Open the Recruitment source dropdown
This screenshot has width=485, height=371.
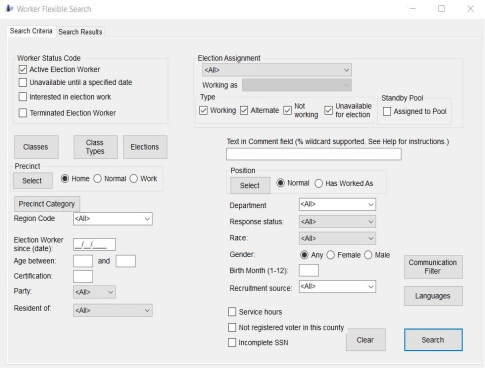point(337,287)
